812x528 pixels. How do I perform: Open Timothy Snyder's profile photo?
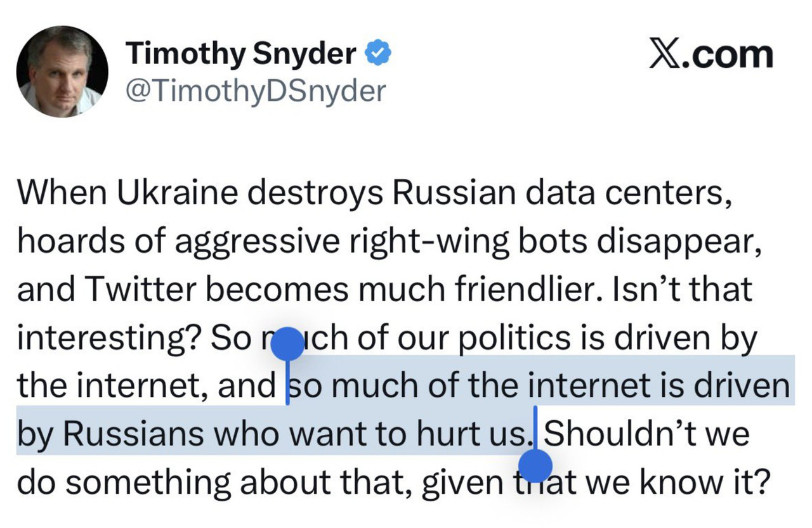[61, 72]
